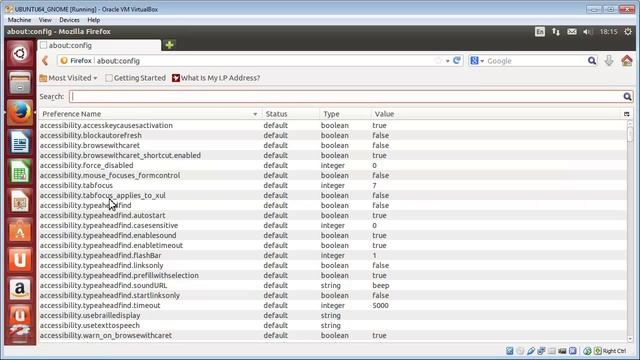Click value 5000 of typeaheadfind.timeout

click(380, 305)
